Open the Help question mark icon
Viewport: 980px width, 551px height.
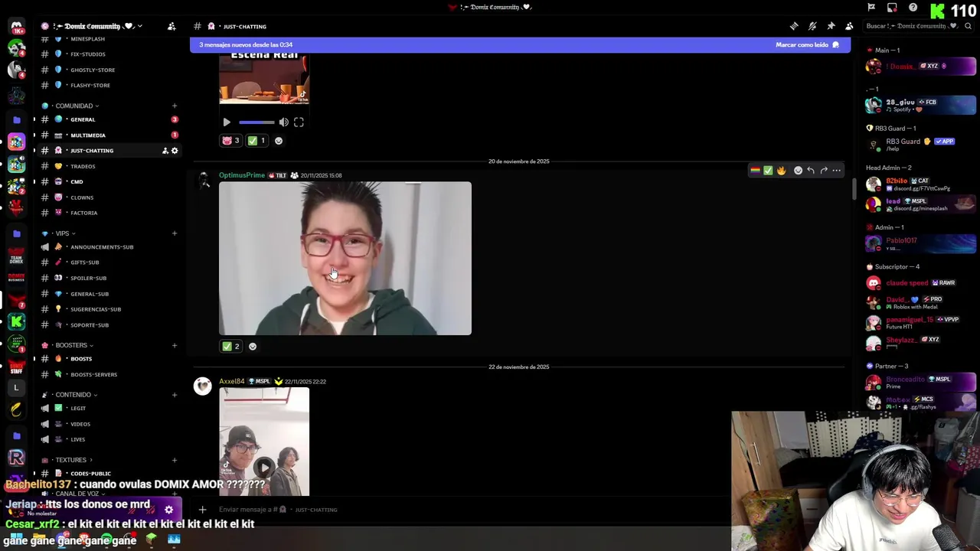coord(913,8)
